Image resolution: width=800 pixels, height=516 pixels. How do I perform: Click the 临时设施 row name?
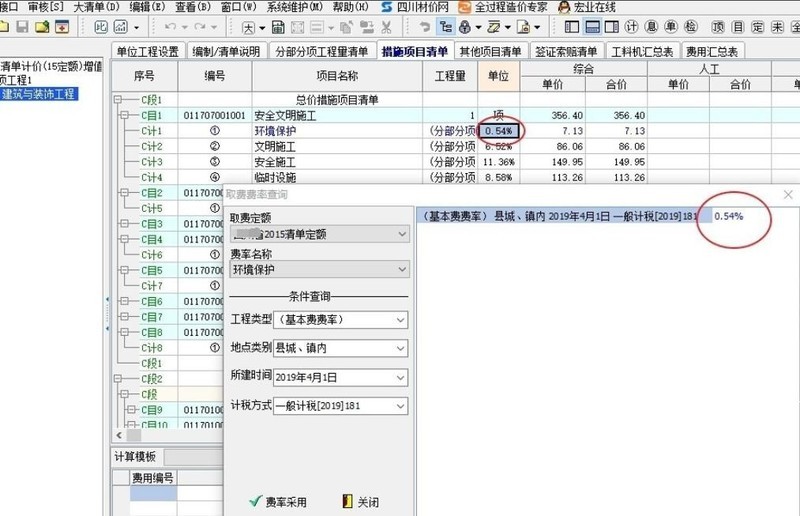point(275,178)
